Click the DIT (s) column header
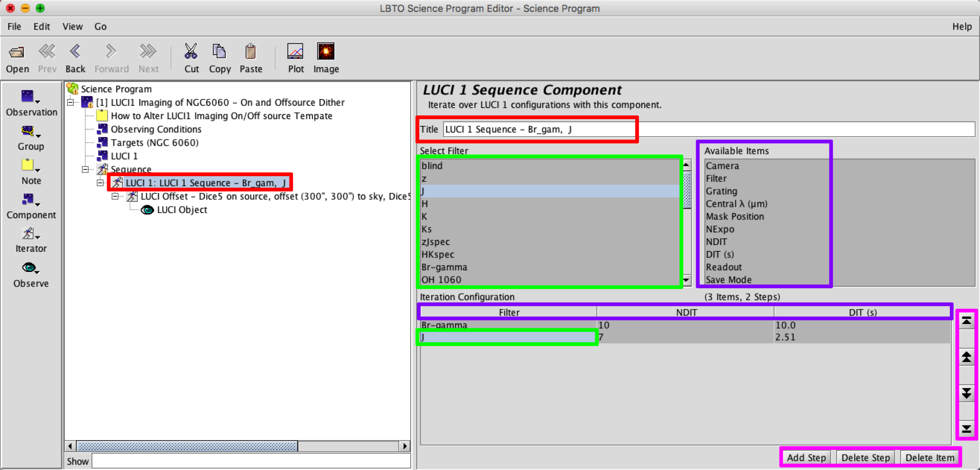Image resolution: width=980 pixels, height=470 pixels. coord(862,312)
